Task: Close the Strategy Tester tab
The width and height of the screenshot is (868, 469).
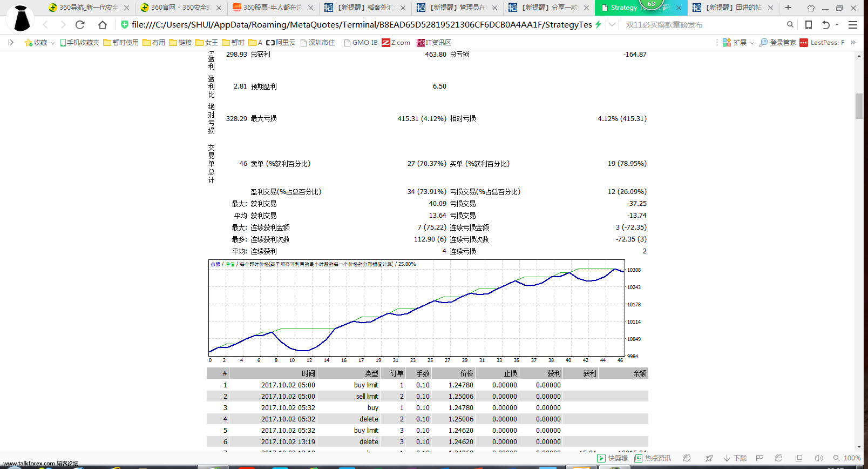Action: 679,8
